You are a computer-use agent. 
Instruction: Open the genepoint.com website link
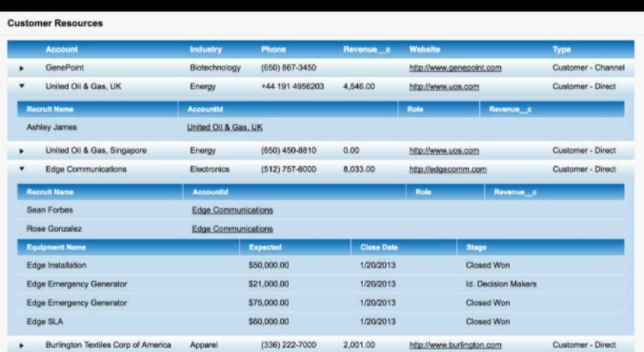pyautogui.click(x=455, y=68)
